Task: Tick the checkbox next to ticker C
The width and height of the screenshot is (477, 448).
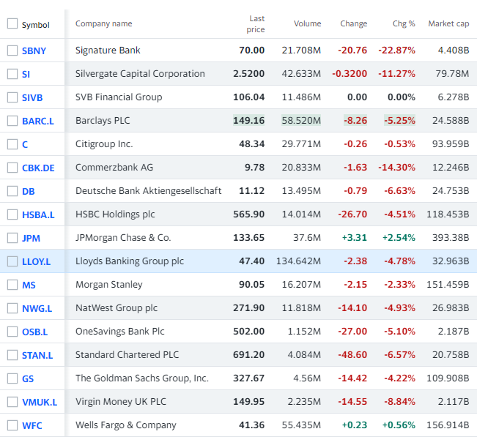Action: tap(12, 144)
